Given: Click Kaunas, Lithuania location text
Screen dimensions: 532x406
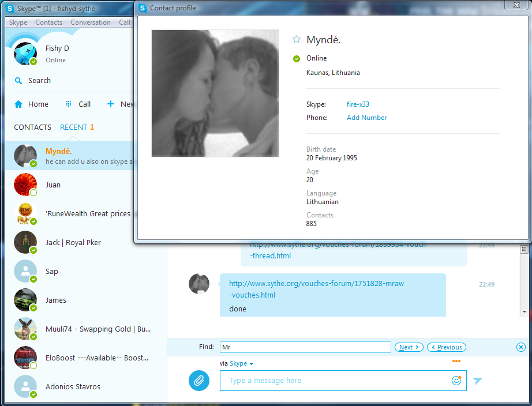Looking at the screenshot, I should coord(333,73).
